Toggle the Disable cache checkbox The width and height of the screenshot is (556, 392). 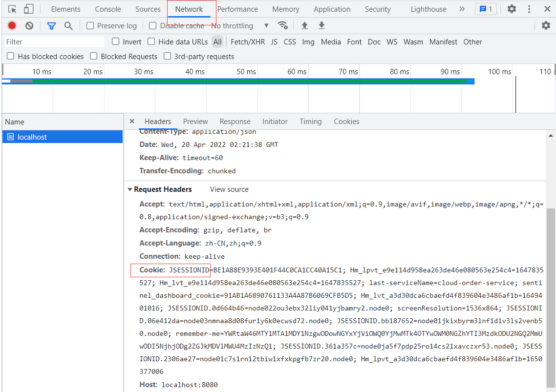point(153,25)
